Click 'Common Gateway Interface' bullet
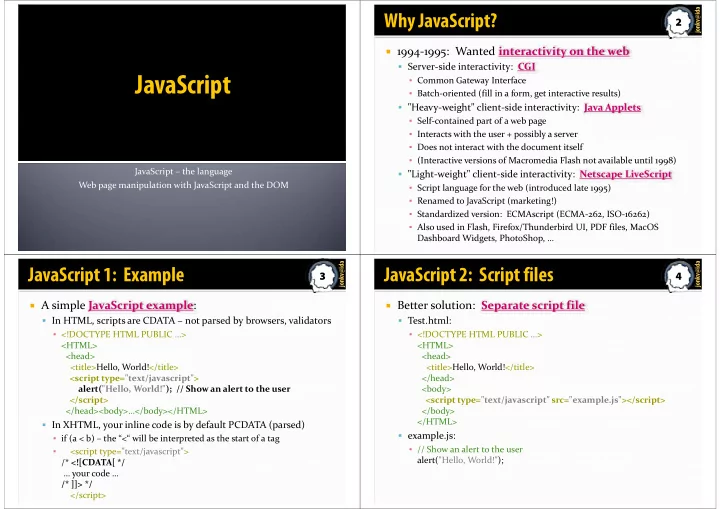 coord(472,80)
